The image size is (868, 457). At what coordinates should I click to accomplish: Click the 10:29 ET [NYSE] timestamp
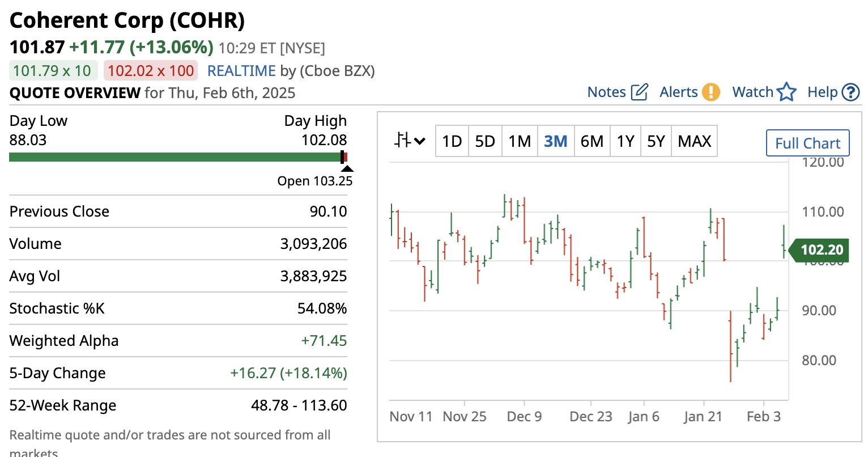pyautogui.click(x=272, y=48)
